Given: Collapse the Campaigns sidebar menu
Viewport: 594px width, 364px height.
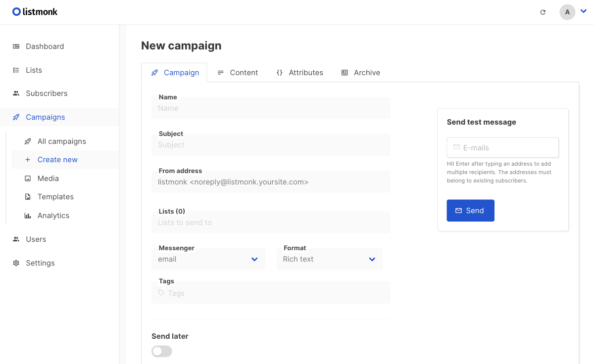Looking at the screenshot, I should point(59,117).
